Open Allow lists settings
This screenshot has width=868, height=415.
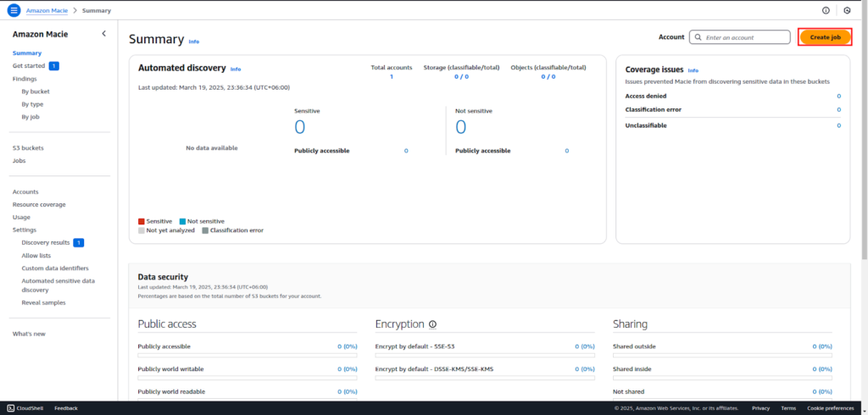tap(36, 255)
